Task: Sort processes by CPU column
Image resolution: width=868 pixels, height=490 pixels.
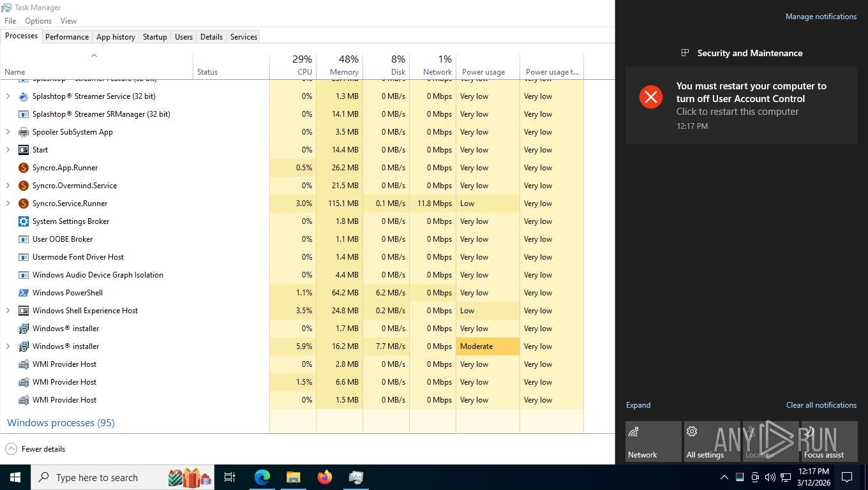Action: (293, 64)
